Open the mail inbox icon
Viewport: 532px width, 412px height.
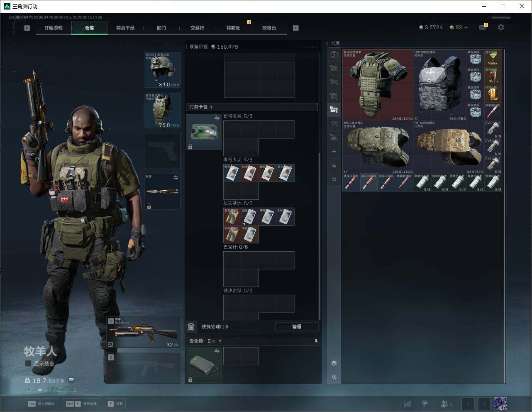point(483,27)
